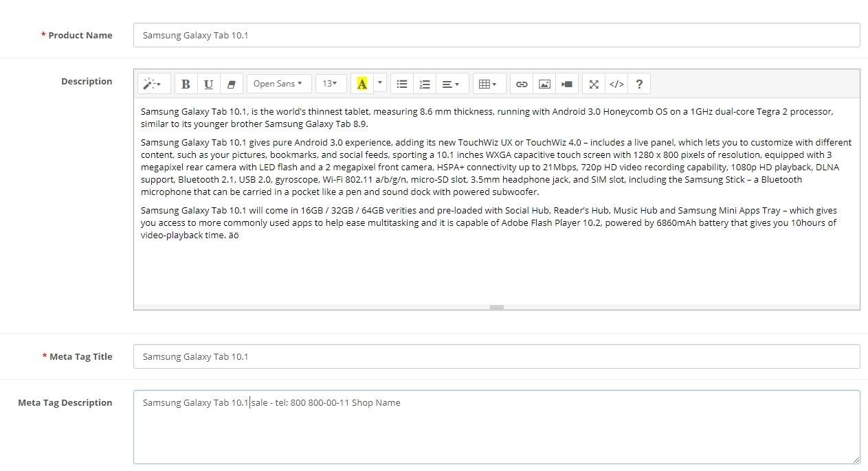Insert a picture using the image icon

[544, 84]
